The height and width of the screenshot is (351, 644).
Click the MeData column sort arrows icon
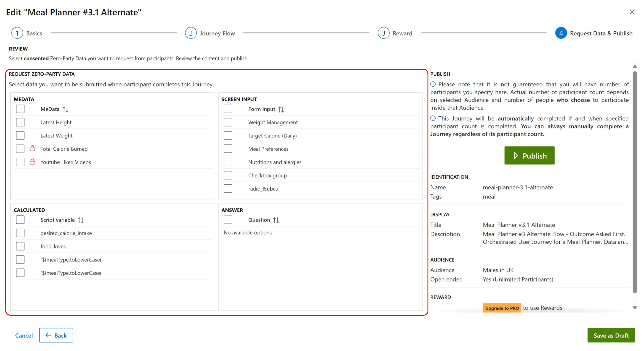[x=66, y=109]
